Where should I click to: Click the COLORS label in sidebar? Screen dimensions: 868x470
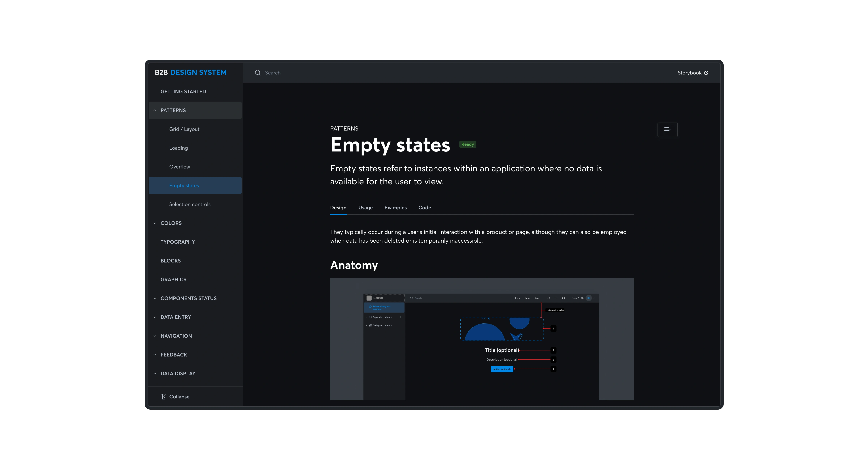(171, 223)
